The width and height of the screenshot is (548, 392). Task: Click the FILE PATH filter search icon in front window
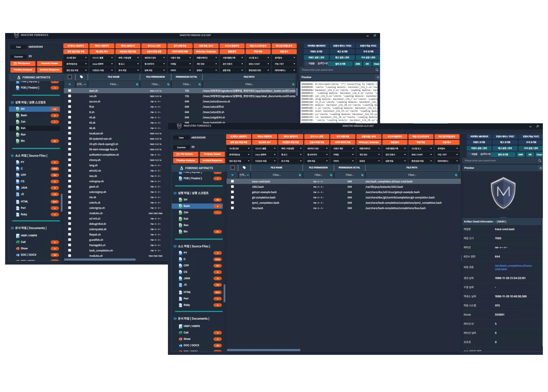[456, 175]
